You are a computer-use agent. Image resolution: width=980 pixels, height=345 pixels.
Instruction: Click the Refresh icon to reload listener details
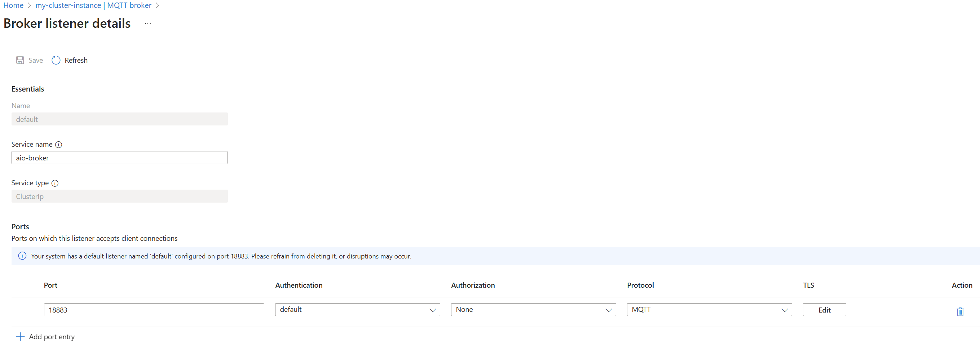point(56,60)
